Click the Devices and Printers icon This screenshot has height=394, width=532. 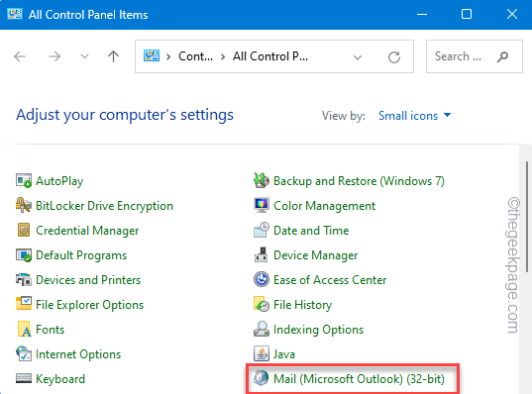pyautogui.click(x=24, y=280)
